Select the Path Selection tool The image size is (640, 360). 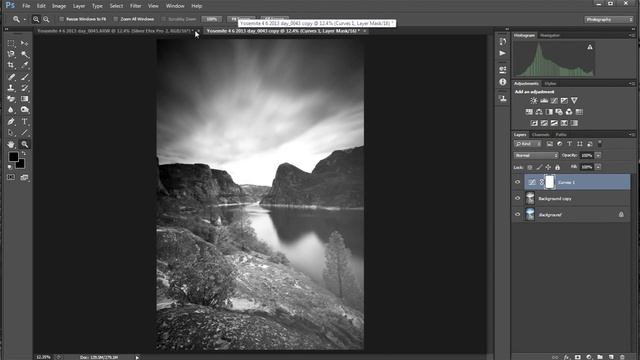pyautogui.click(x=11, y=133)
